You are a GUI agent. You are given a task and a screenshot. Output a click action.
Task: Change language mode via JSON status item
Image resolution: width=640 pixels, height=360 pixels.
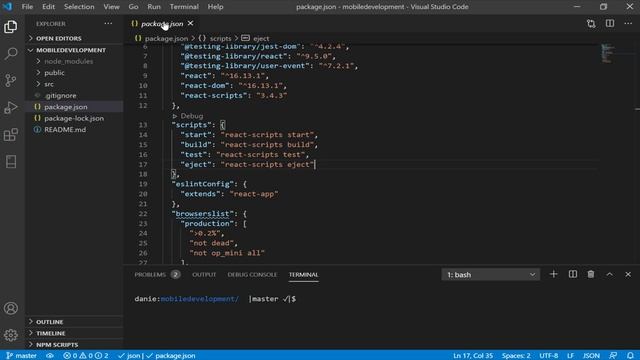tap(591, 356)
